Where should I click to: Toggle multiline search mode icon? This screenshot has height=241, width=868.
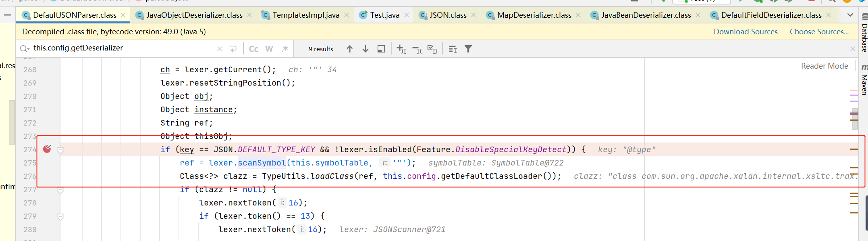coord(453,49)
